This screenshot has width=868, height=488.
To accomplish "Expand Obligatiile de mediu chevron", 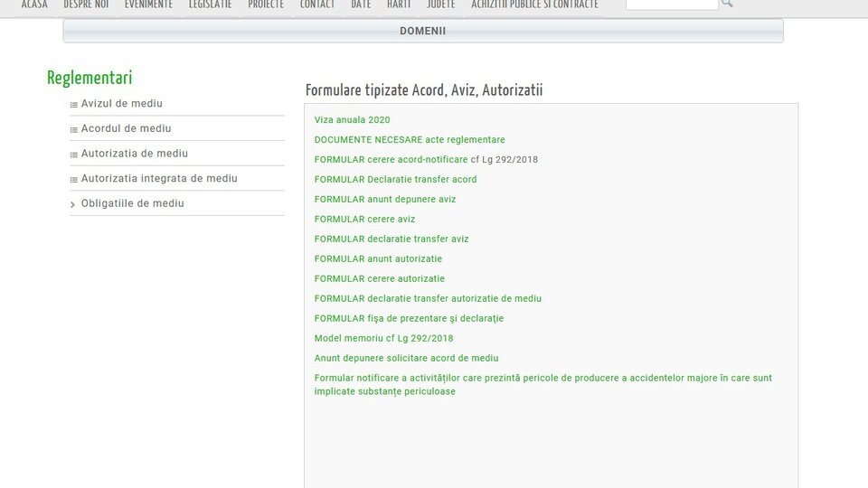I will 73,204.
